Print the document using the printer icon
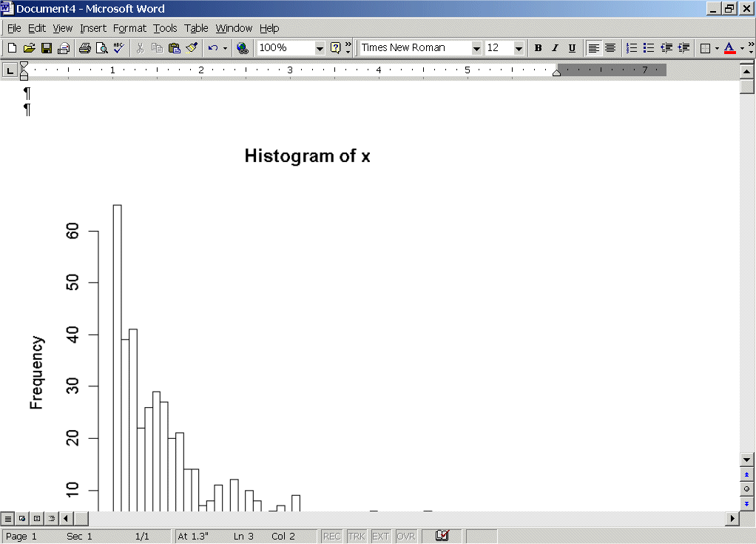Image resolution: width=756 pixels, height=544 pixels. [84, 48]
